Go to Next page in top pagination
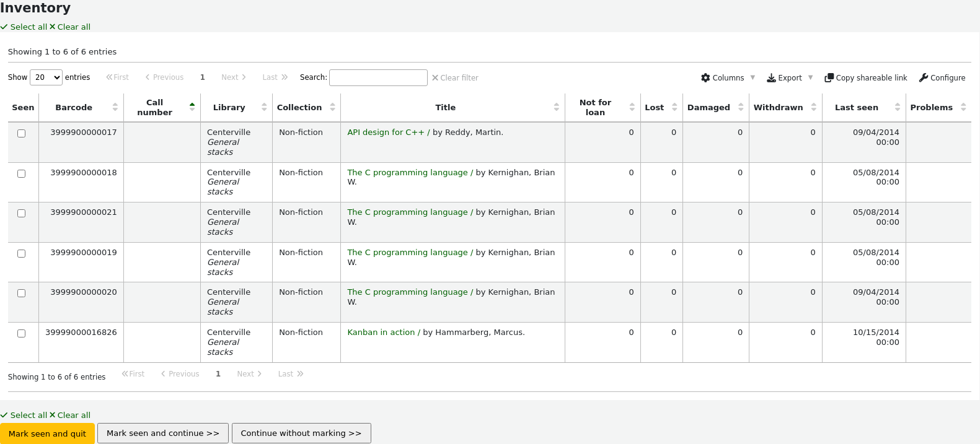 coord(234,77)
